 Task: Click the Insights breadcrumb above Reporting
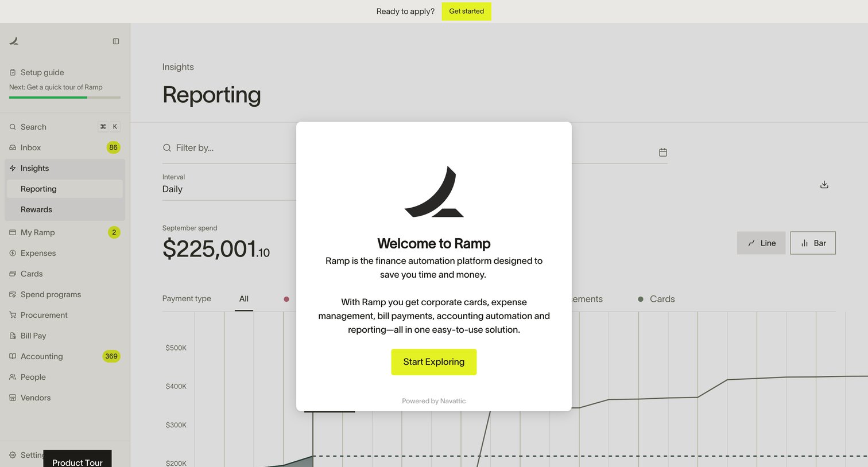pos(178,67)
